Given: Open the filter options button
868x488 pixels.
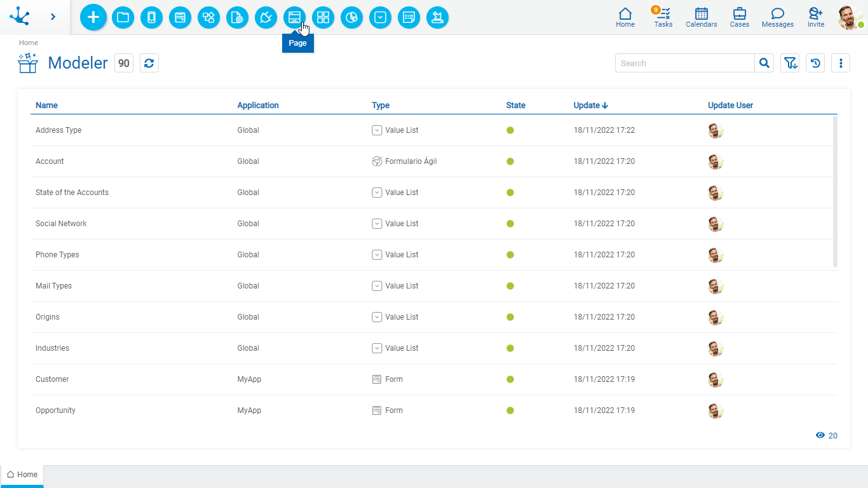Looking at the screenshot, I should [790, 63].
